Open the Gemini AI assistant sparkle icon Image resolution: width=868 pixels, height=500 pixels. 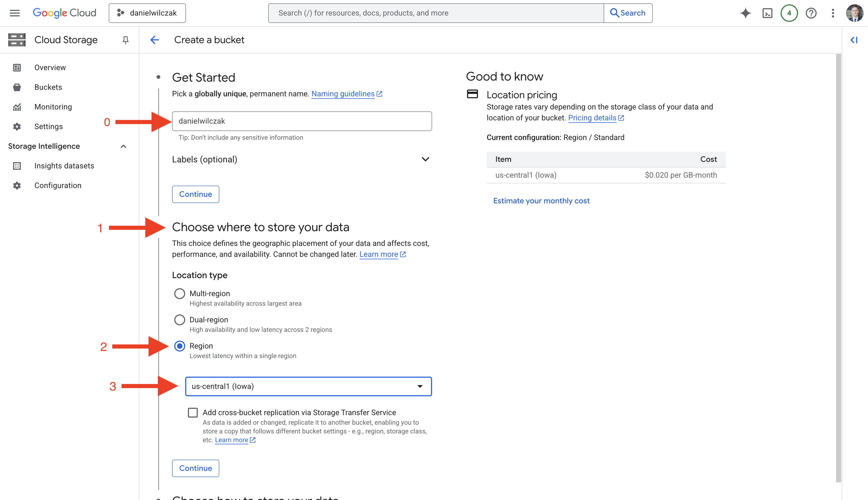(x=745, y=13)
